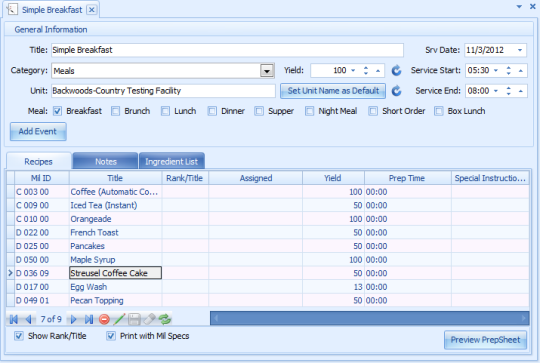Click Yield up triangle button
Viewport: 540px width, 363px height.
[x=378, y=71]
